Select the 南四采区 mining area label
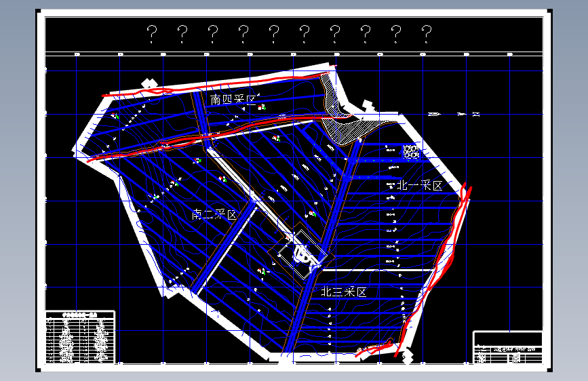588x381 pixels. (x=233, y=100)
